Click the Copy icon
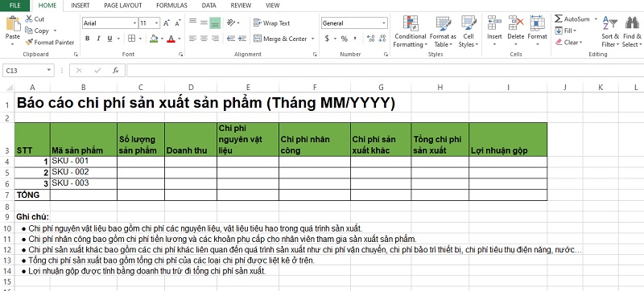The height and width of the screenshot is (291, 644). 29,31
